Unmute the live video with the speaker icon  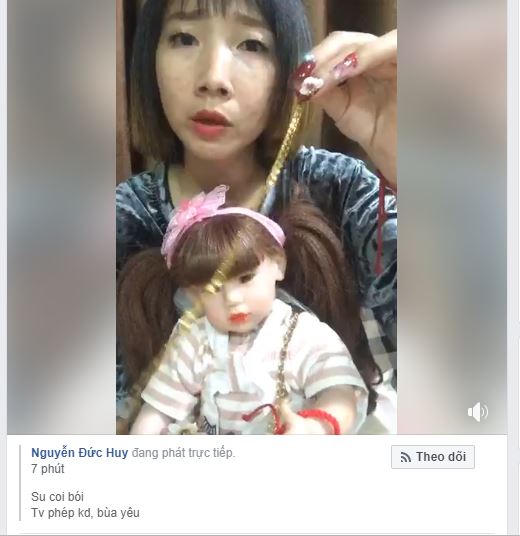click(x=478, y=412)
